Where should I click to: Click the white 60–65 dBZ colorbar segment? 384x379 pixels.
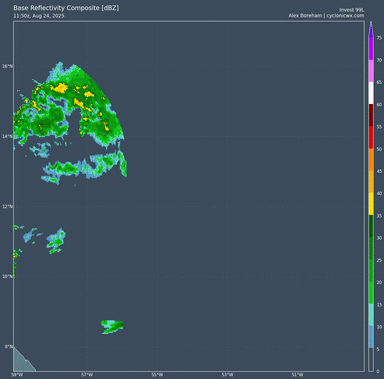371,93
